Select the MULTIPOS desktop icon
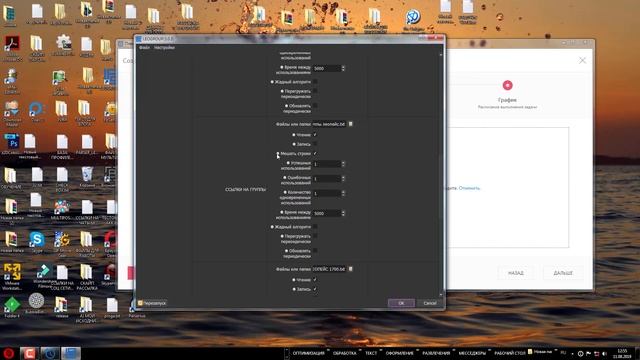Viewport: 640px width, 360px height. coord(62,207)
